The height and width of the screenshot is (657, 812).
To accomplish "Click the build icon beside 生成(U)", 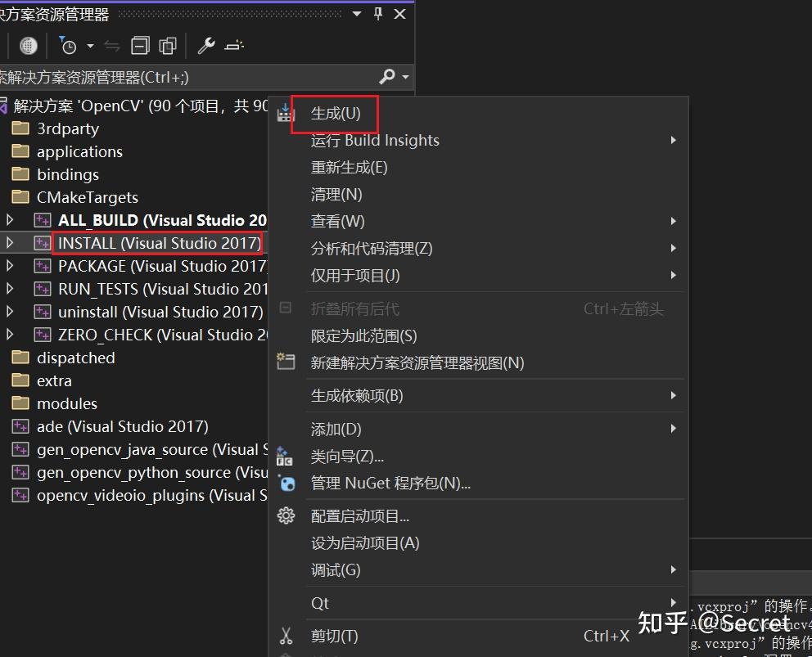I will click(286, 113).
